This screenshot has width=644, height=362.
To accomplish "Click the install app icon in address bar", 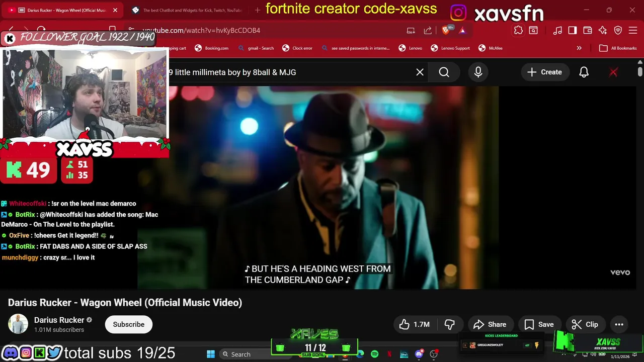I will [x=411, y=31].
